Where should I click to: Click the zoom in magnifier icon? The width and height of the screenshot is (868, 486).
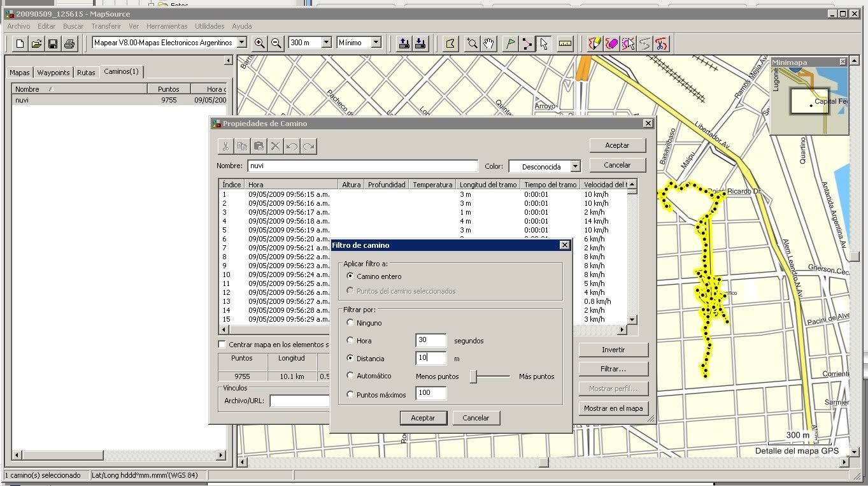(x=259, y=43)
